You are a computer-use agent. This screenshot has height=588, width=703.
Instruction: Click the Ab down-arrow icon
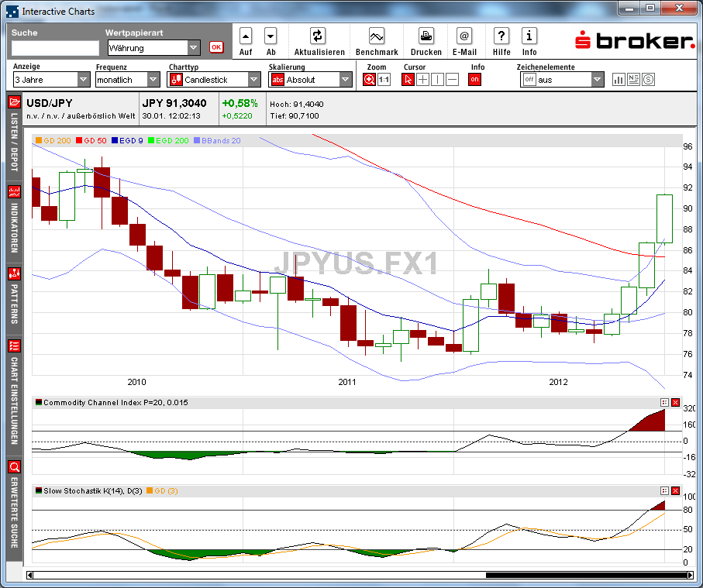[271, 36]
